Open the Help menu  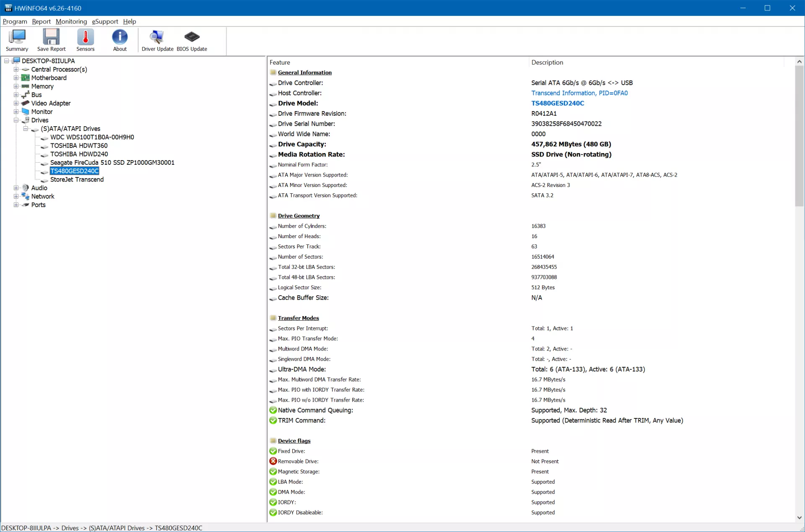point(130,21)
